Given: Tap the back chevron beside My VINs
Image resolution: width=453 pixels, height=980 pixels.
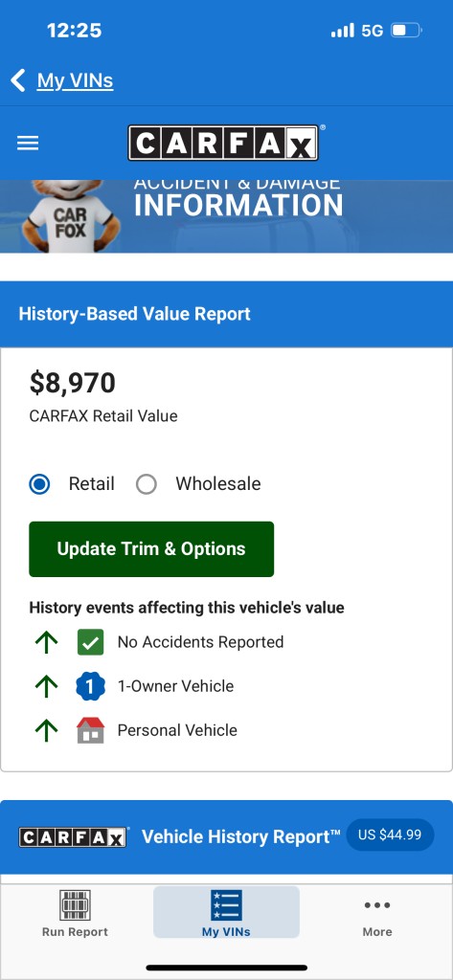Looking at the screenshot, I should pyautogui.click(x=18, y=80).
